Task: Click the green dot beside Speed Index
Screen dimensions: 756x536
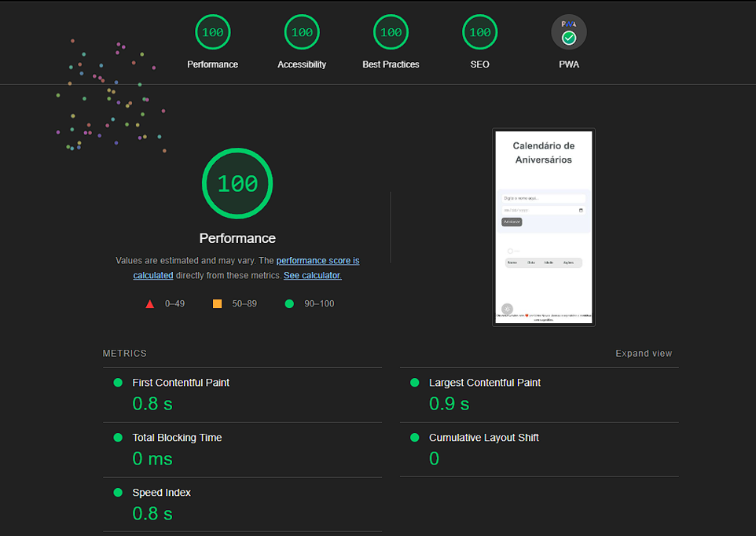Action: pos(118,493)
